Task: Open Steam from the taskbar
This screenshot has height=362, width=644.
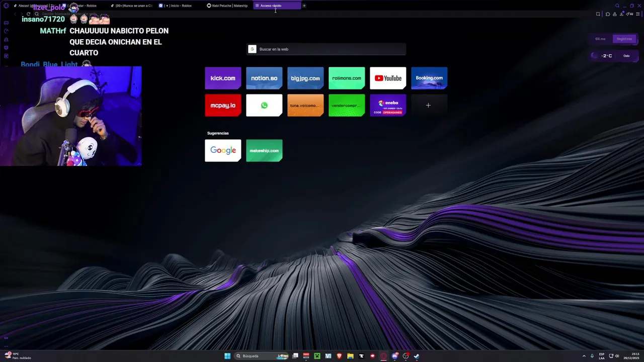Action: pyautogui.click(x=417, y=356)
